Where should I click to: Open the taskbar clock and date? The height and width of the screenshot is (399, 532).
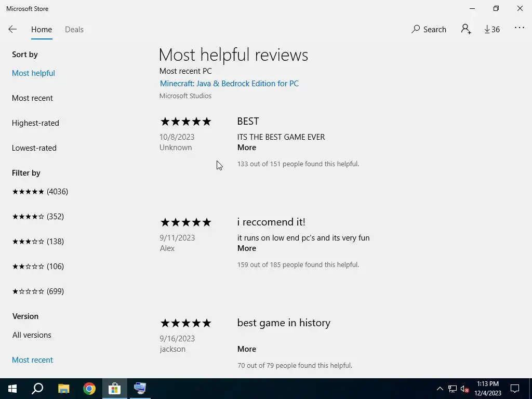click(488, 389)
